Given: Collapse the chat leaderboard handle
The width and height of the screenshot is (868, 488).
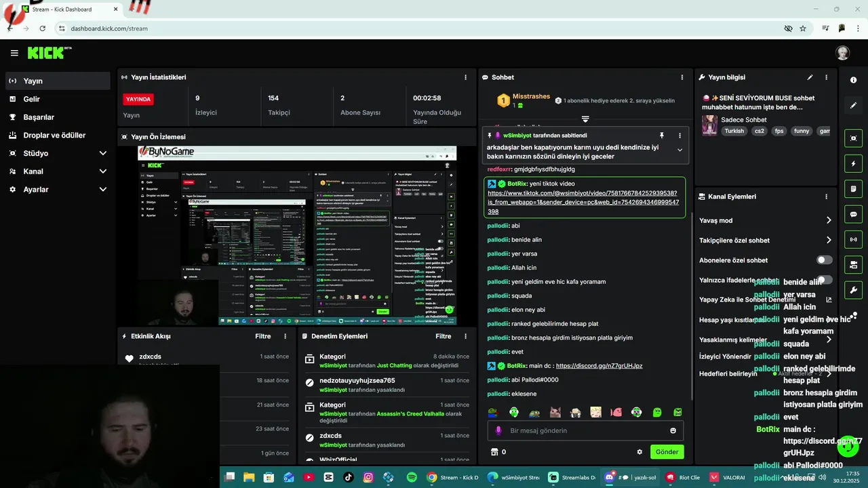Looking at the screenshot, I should point(585,119).
